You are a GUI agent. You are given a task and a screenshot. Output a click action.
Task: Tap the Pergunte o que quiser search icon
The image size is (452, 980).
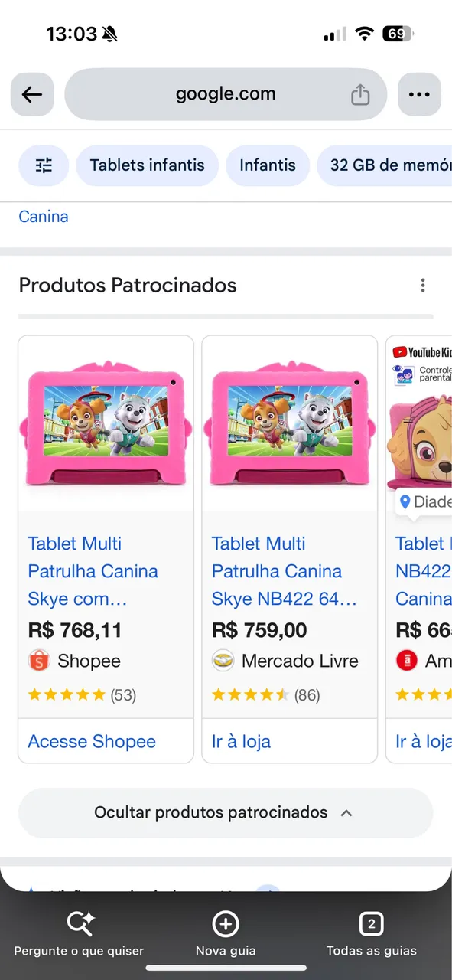pos(79,923)
